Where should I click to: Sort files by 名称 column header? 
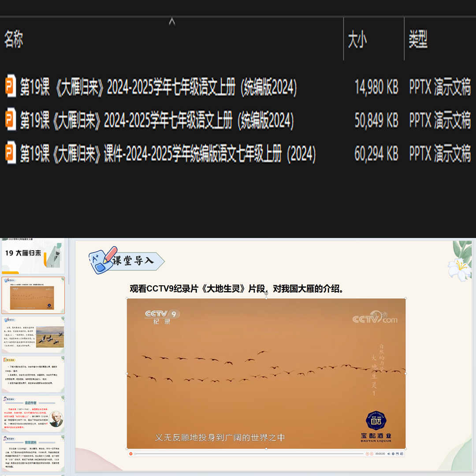point(14,39)
